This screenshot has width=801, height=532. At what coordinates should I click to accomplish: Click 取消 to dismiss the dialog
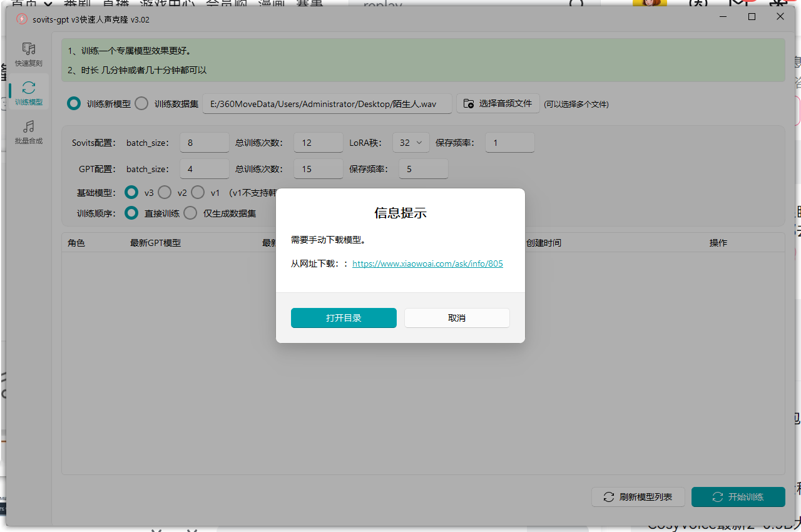point(457,318)
